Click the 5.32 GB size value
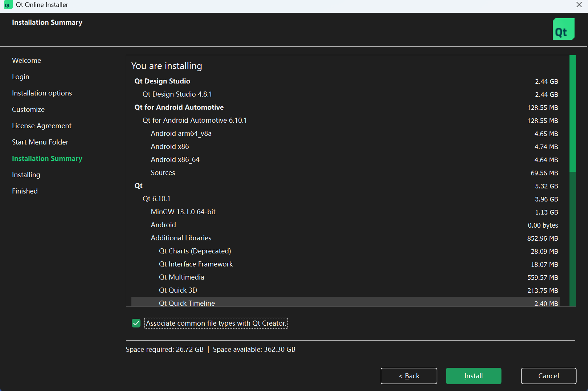Viewport: 588px width, 391px height. 546,186
